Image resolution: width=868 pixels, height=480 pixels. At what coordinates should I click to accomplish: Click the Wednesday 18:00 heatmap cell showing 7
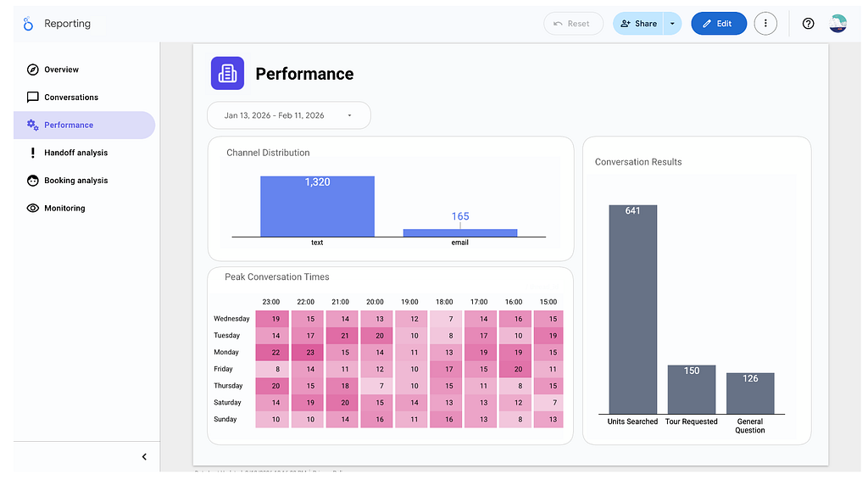[446, 318]
